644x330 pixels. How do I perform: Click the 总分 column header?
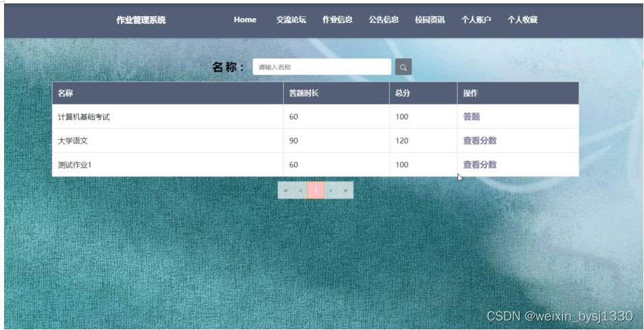click(423, 93)
